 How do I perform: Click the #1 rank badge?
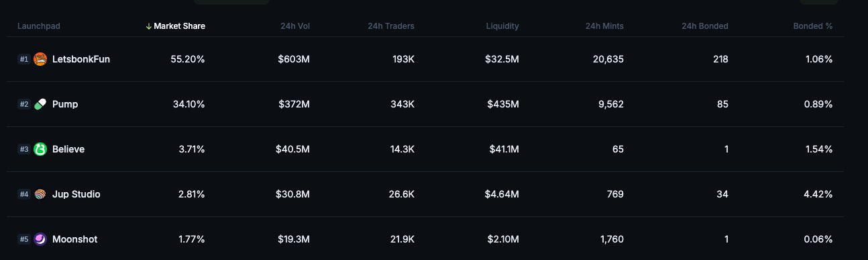pyautogui.click(x=24, y=59)
